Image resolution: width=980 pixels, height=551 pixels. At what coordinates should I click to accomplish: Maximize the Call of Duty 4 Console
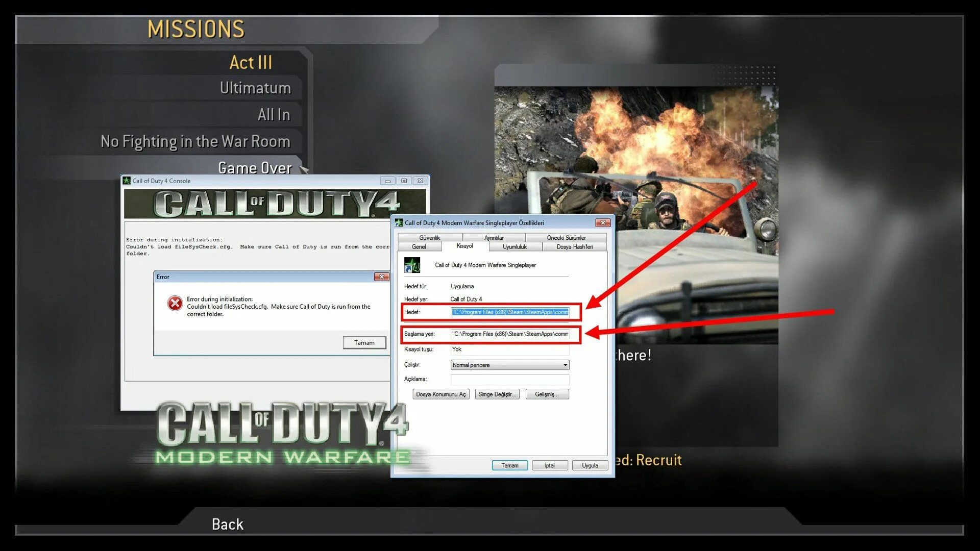404,181
